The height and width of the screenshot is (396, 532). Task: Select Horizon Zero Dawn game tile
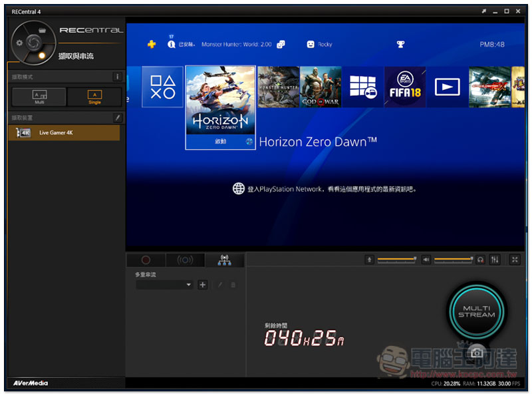click(221, 107)
